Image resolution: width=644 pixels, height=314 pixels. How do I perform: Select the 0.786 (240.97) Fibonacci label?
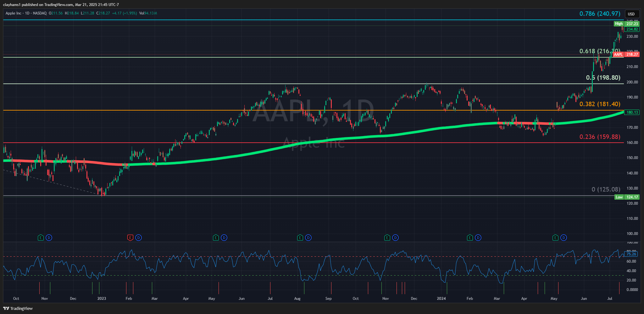pyautogui.click(x=600, y=14)
